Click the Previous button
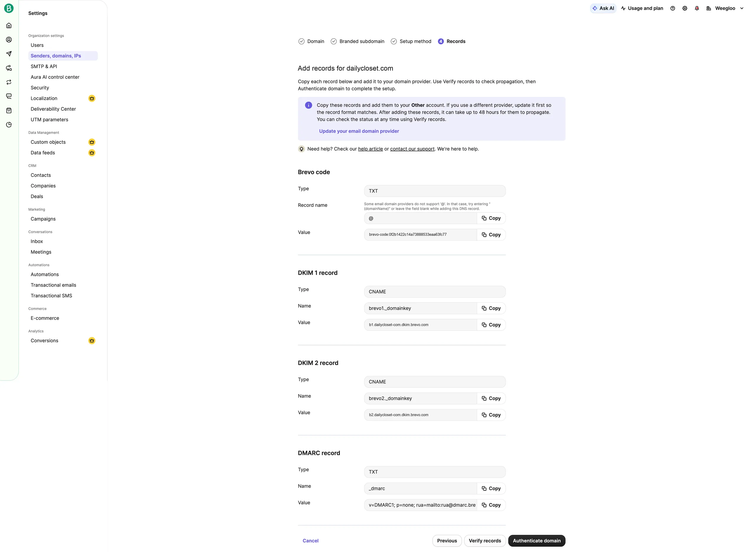This screenshot has height=552, width=756. [447, 541]
